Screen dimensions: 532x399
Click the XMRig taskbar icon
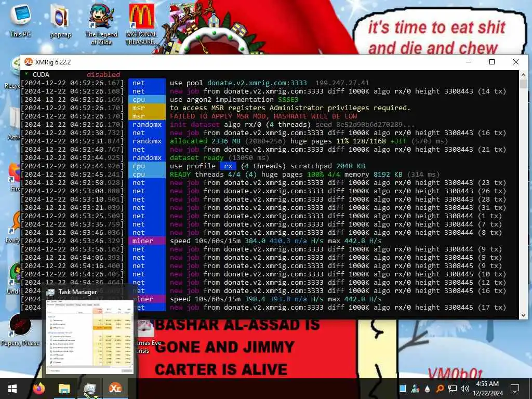tap(115, 389)
